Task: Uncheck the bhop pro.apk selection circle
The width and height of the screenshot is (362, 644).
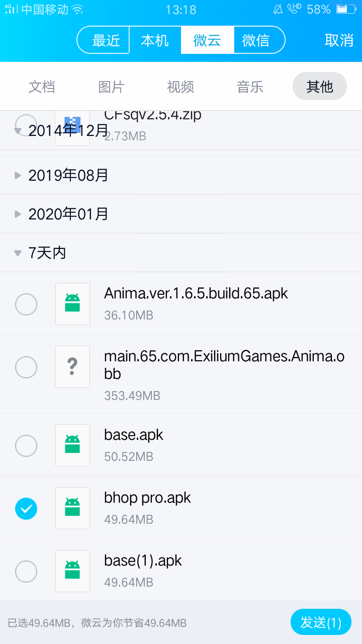Action: (26, 508)
